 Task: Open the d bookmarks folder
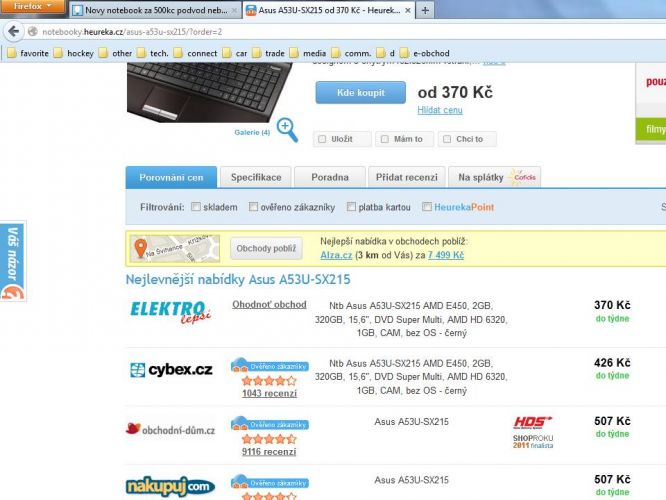pyautogui.click(x=386, y=53)
